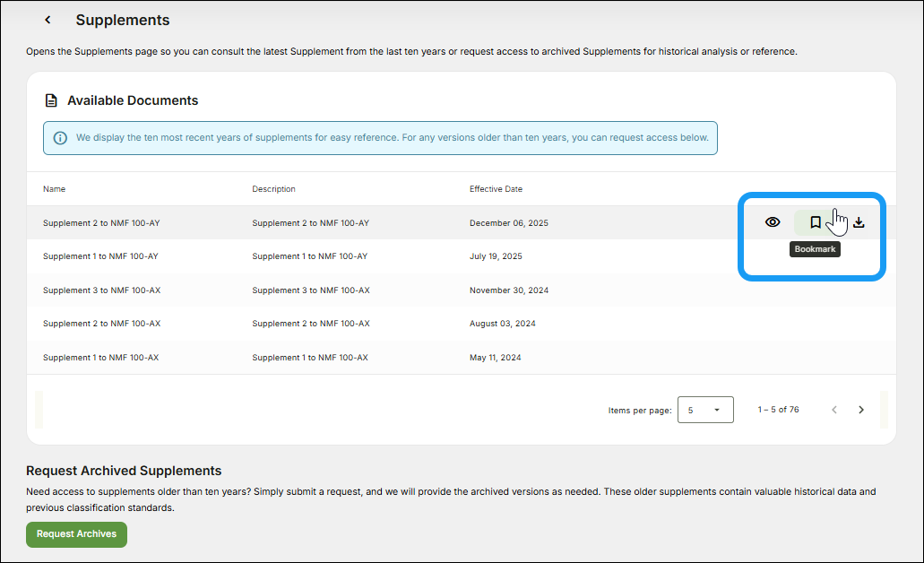
Task: Click the back arrow beside Supplements title
Action: point(47,20)
